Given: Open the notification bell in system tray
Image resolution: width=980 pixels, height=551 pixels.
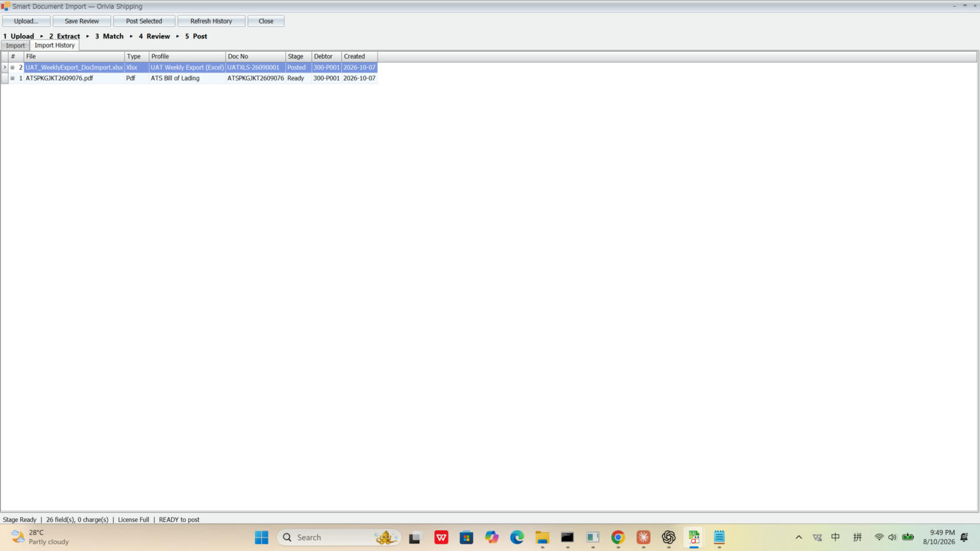Looking at the screenshot, I should point(965,538).
